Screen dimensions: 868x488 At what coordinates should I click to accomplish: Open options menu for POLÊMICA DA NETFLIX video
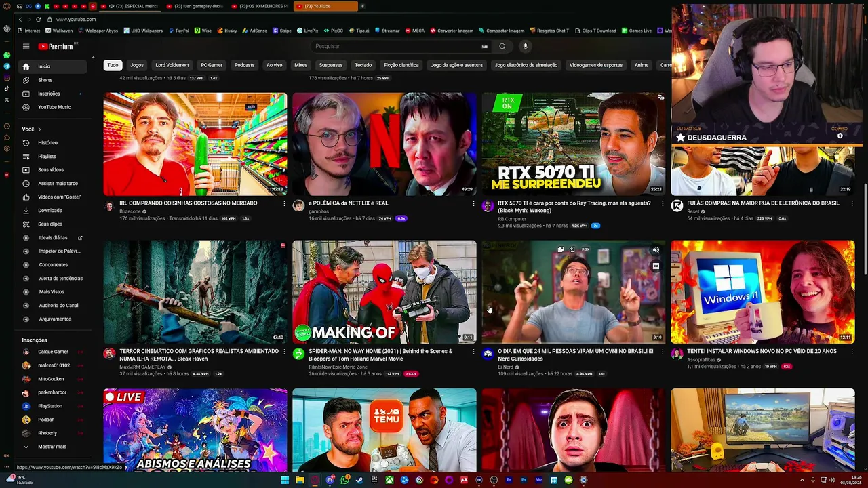click(473, 203)
